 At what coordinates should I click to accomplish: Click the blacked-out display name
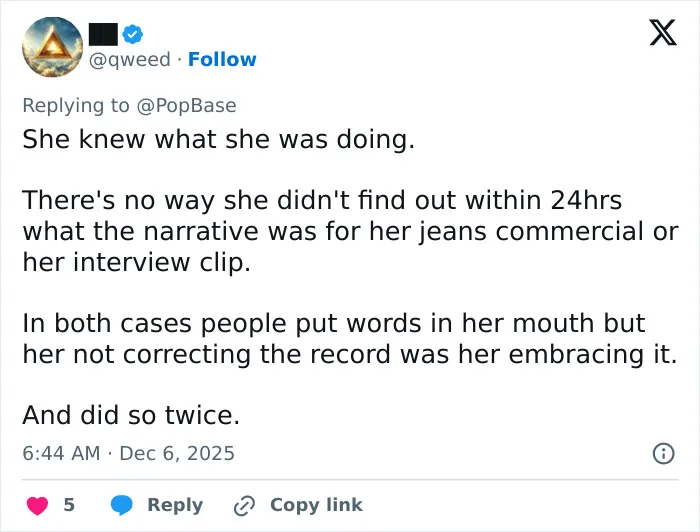[x=103, y=34]
